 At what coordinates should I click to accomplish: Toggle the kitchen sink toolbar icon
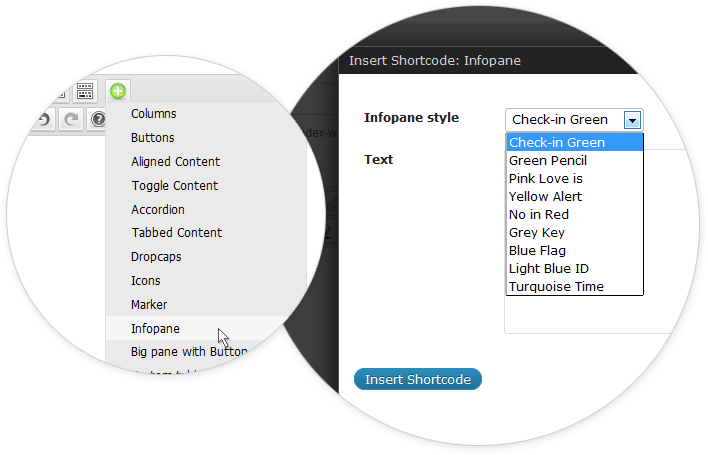(84, 91)
